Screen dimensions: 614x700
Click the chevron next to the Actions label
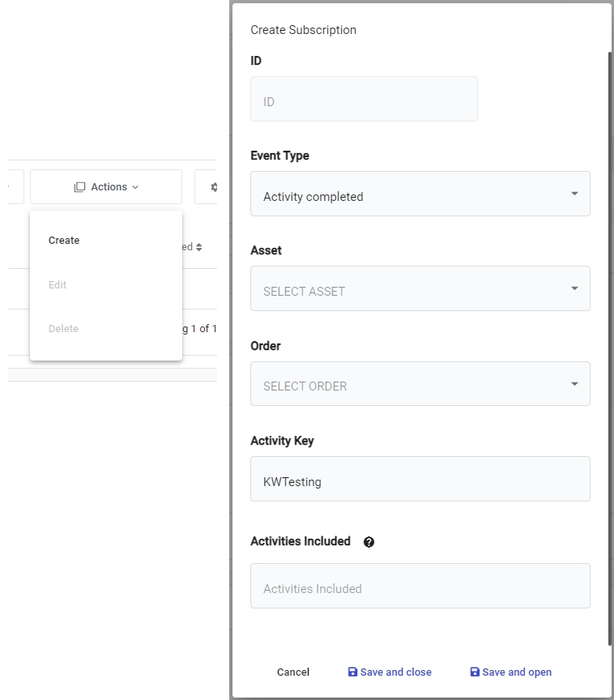[135, 187]
